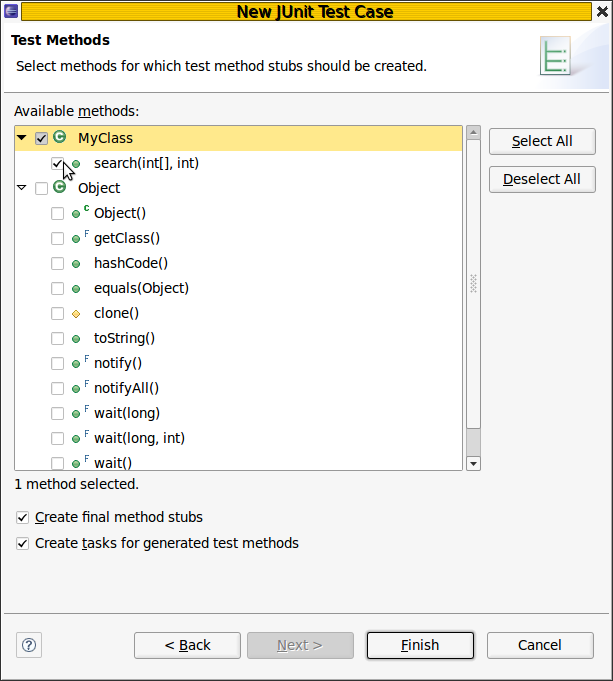The width and height of the screenshot is (613, 681).
Task: Click the final method icon beside getClass()
Action: coord(80,237)
